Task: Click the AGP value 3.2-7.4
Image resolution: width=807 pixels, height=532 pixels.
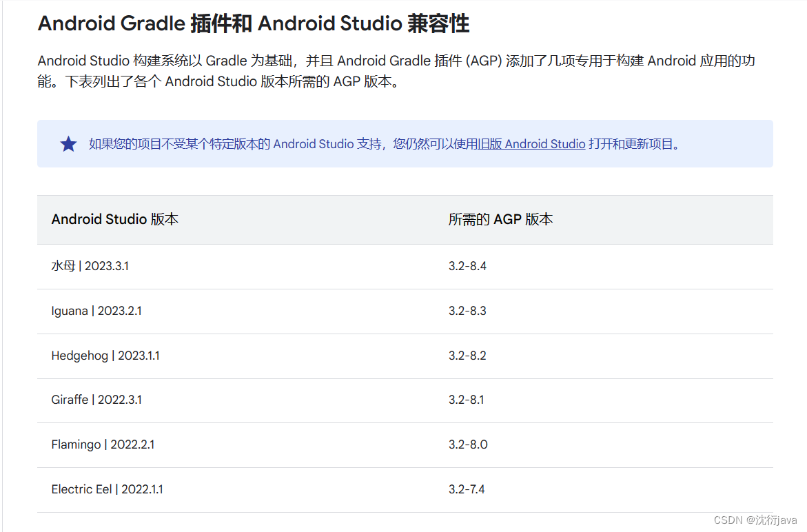Action: coord(467,489)
